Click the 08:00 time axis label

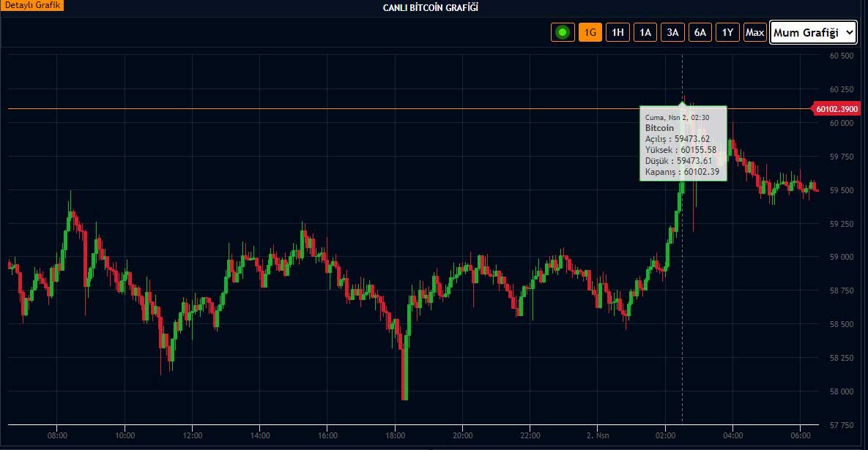pyautogui.click(x=57, y=435)
